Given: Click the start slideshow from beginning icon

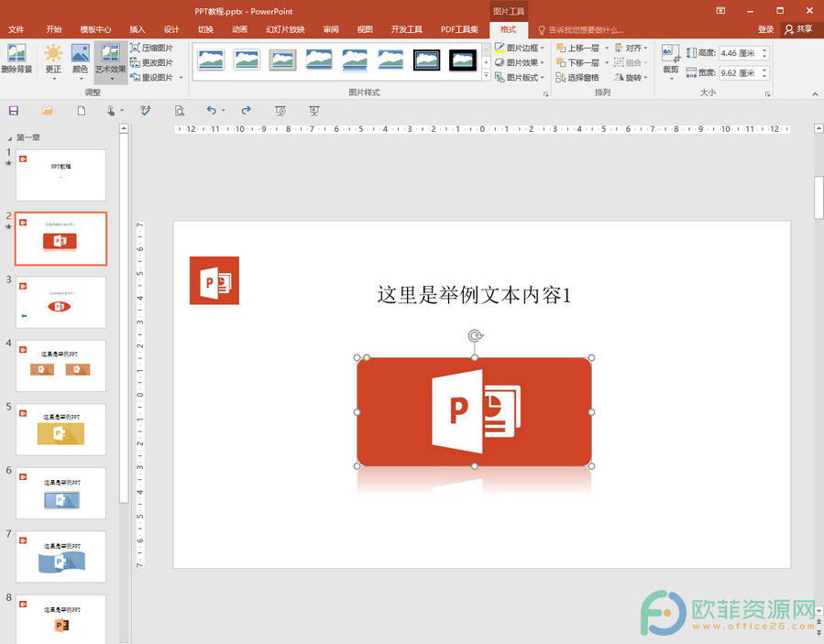Looking at the screenshot, I should tap(314, 110).
